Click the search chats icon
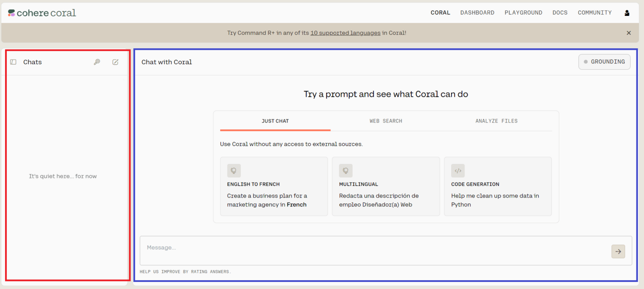The image size is (644, 289). pos(97,62)
